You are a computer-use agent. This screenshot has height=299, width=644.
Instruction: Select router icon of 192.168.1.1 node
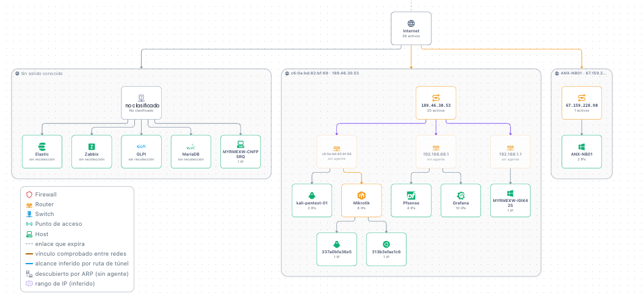pyautogui.click(x=510, y=148)
